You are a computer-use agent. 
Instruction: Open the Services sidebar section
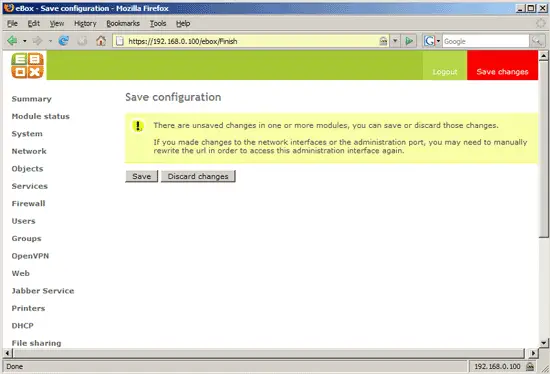(x=29, y=186)
